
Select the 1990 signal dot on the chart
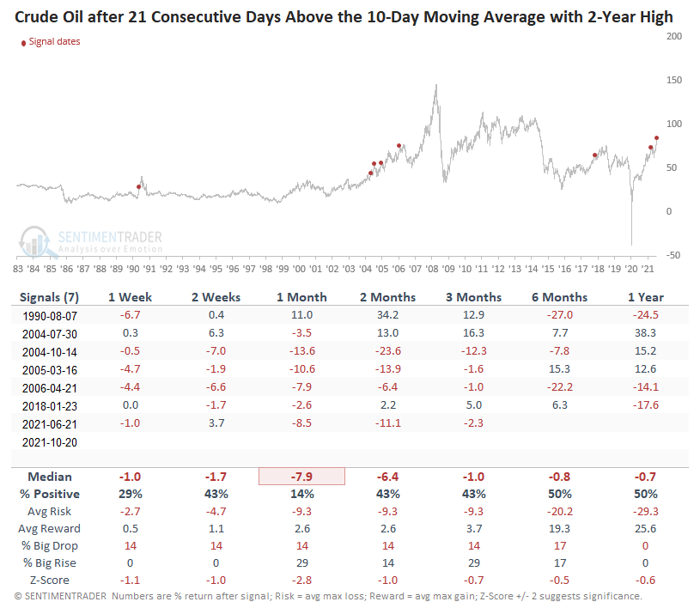coord(139,187)
